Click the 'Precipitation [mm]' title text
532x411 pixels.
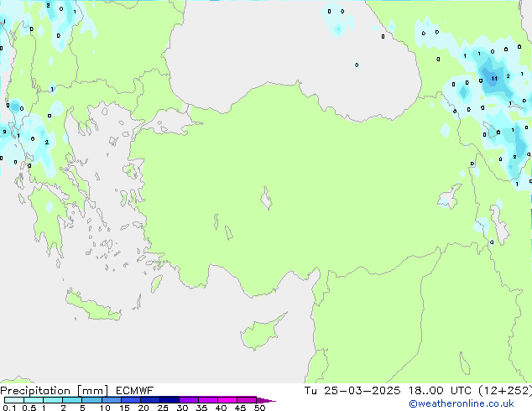[x=55, y=391]
